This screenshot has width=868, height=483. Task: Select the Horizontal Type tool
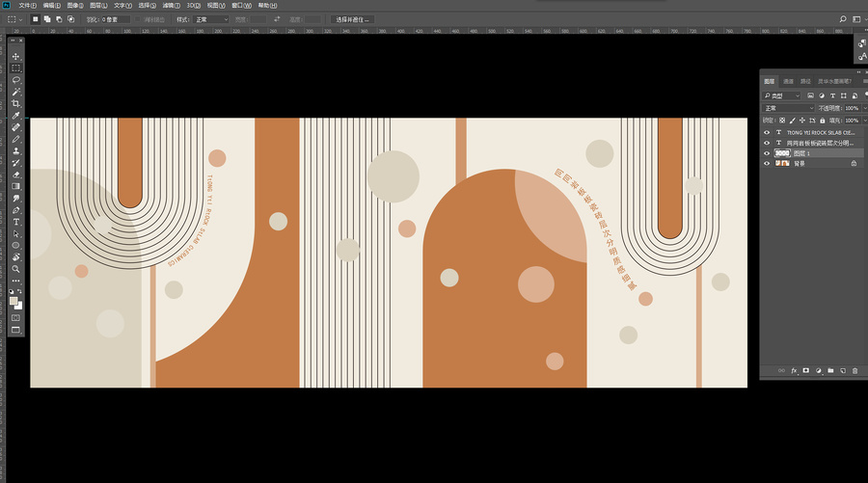[x=15, y=222]
